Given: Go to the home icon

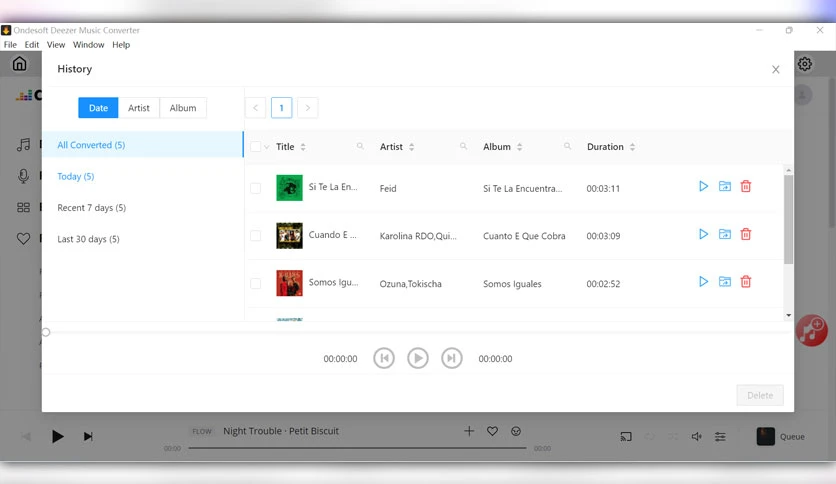Looking at the screenshot, I should point(20,63).
